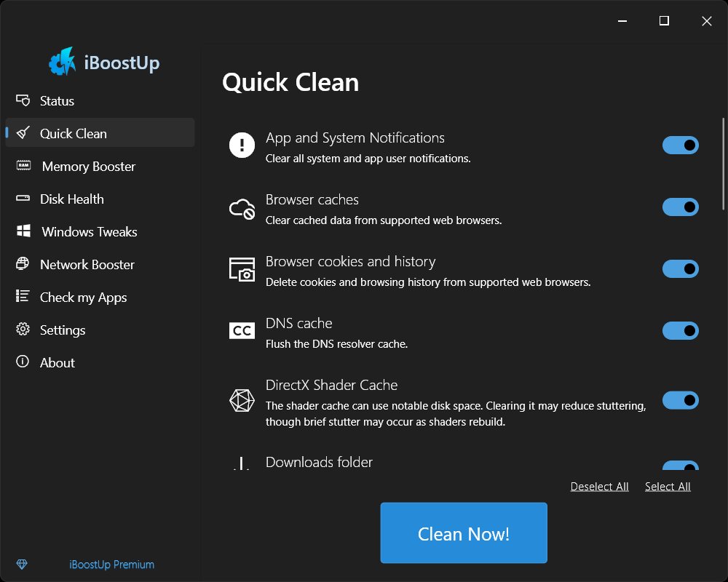728x582 pixels.
Task: Click the 'Browser cookies and history' title
Action: pyautogui.click(x=351, y=261)
